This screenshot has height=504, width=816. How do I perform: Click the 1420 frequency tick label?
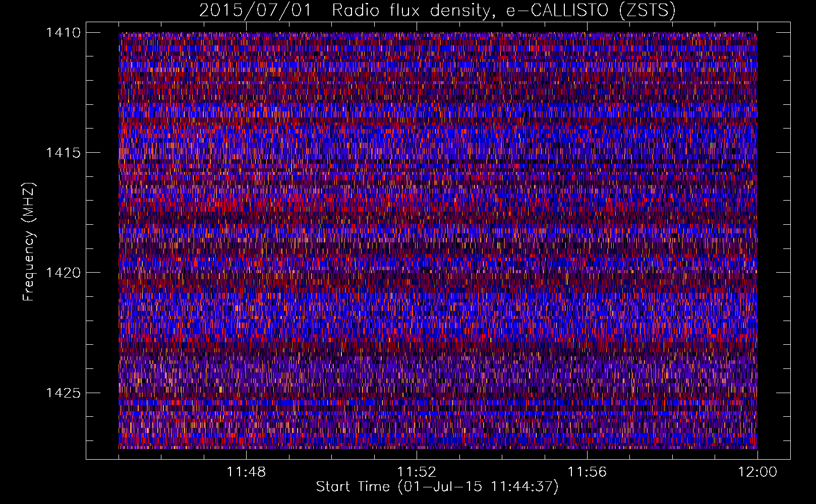click(x=63, y=273)
